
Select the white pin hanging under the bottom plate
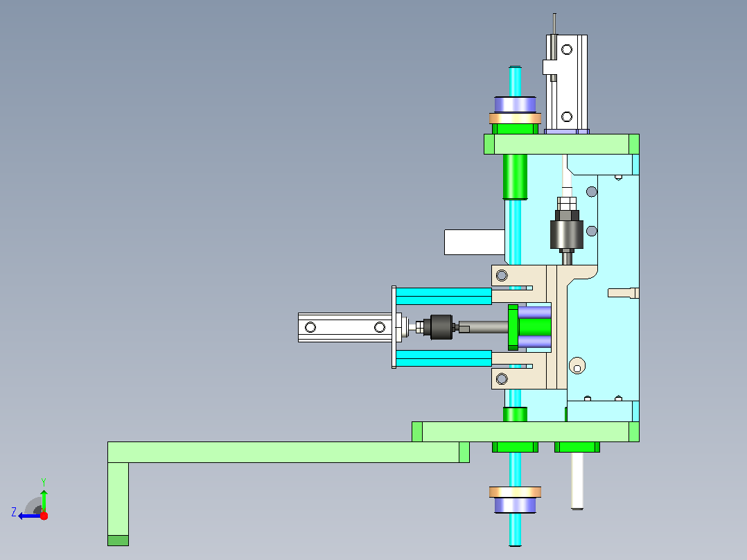click(x=577, y=480)
